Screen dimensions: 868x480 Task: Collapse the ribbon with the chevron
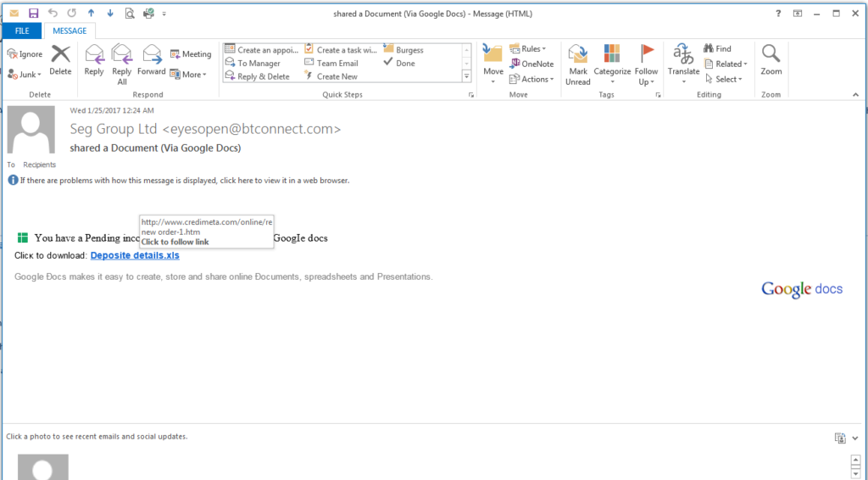point(856,95)
